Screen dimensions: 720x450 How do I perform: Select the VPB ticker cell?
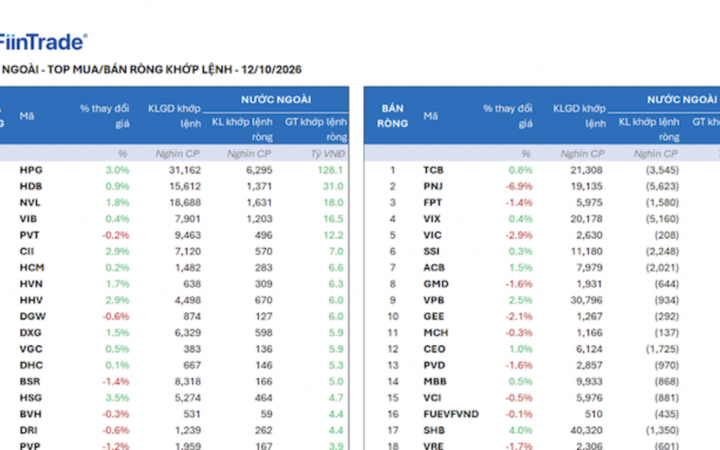[434, 300]
